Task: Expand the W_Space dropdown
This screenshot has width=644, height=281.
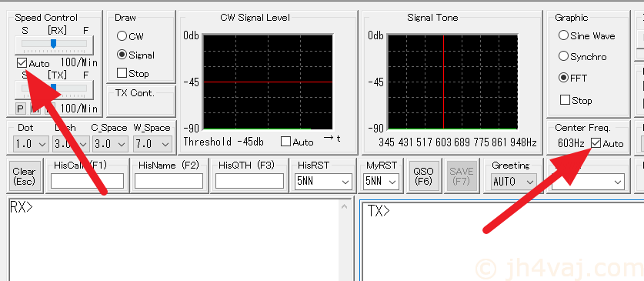Action: 153,144
